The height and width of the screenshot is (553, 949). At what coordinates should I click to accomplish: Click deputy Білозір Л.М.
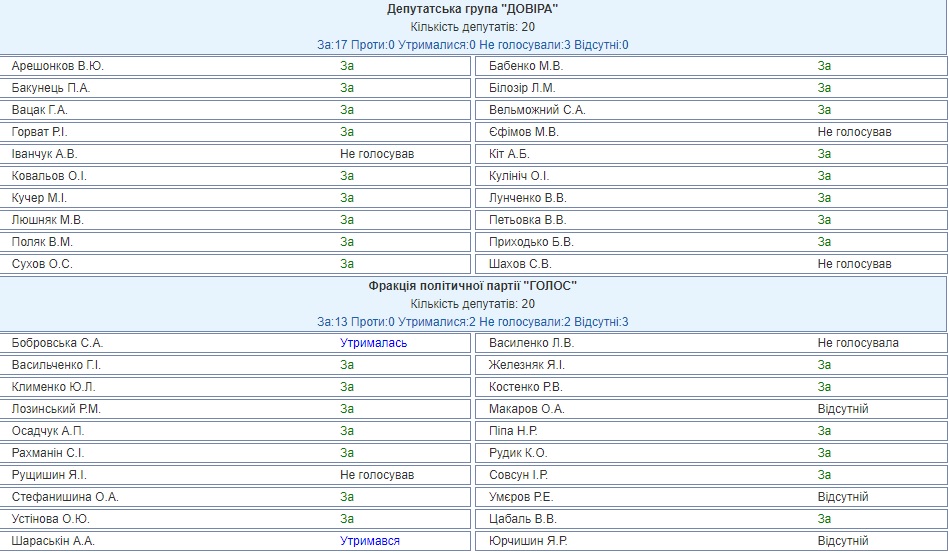coord(522,88)
